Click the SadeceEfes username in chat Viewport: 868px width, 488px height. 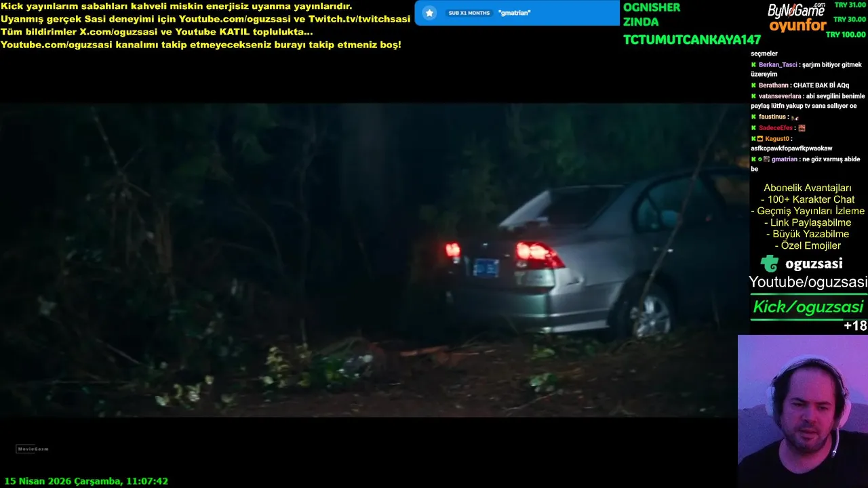[x=776, y=127]
